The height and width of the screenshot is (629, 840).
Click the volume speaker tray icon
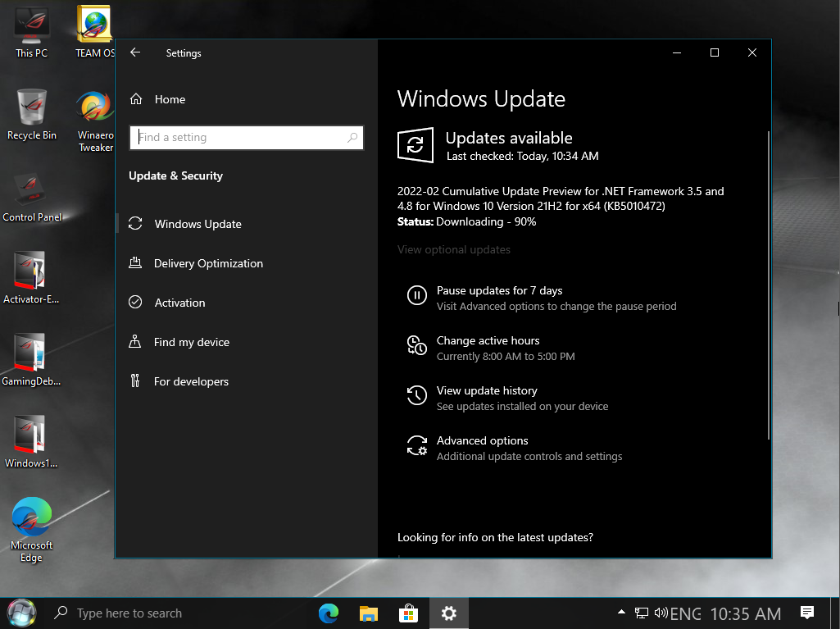(x=661, y=613)
